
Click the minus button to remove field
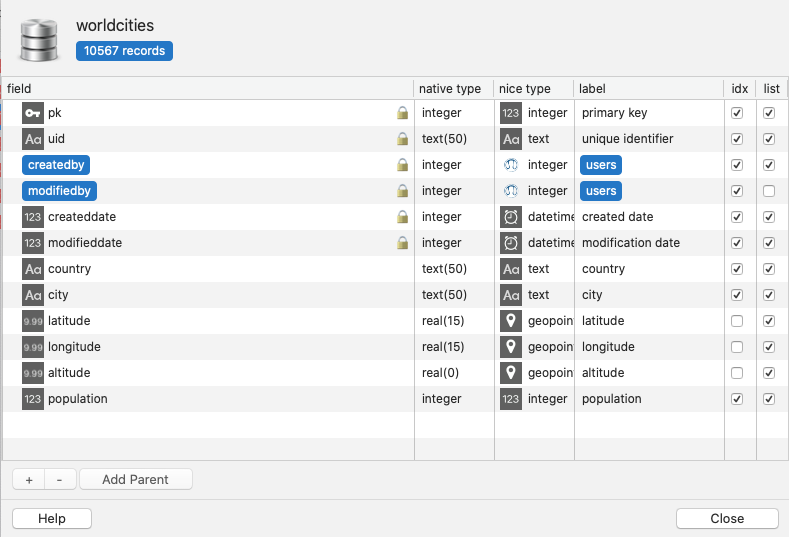coord(60,479)
